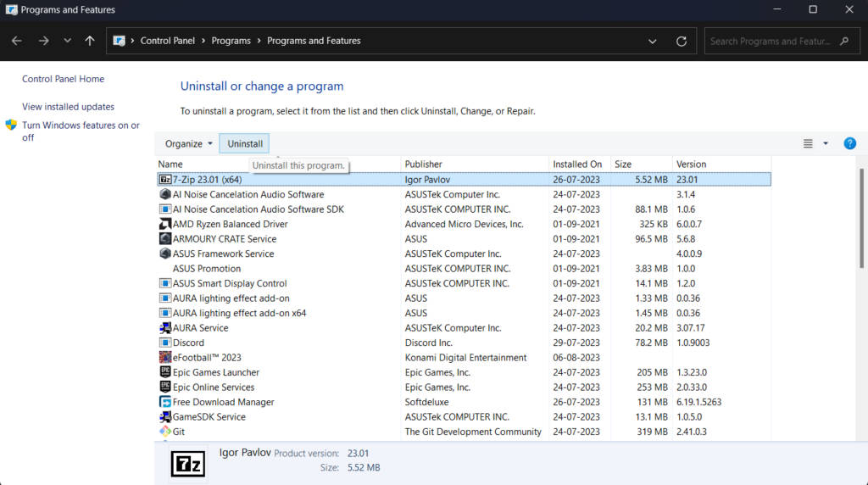Click the 29-07-2023 install date
Viewport: 868px width, 485px height.
[576, 343]
